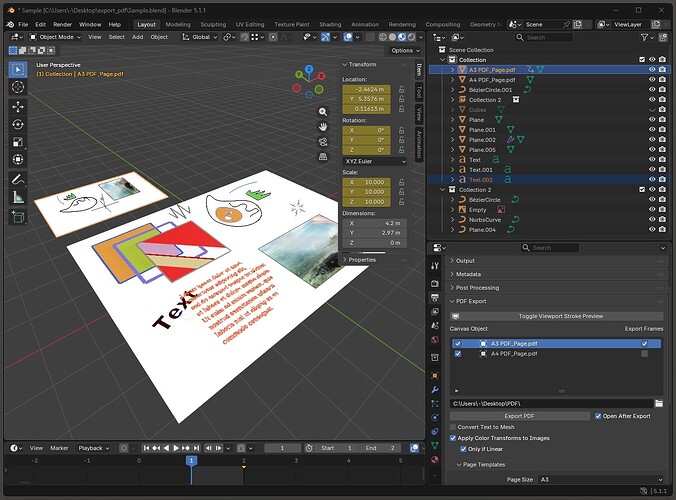Select the Annotate tool
The image size is (676, 500).
(18, 179)
